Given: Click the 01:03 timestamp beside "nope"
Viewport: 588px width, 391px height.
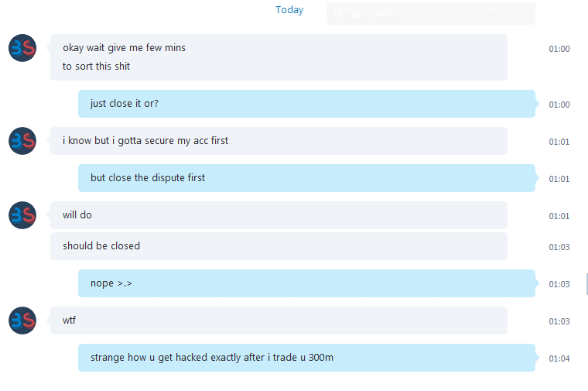Looking at the screenshot, I should (x=559, y=284).
